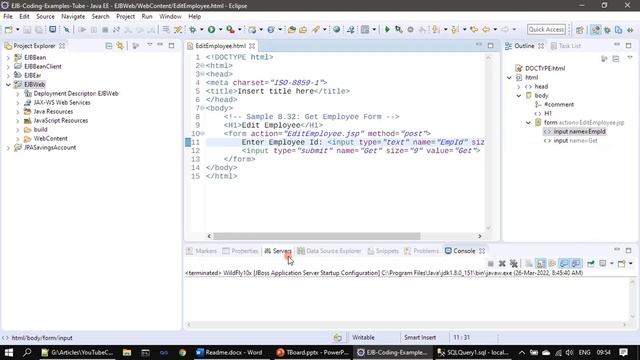Click the green Resume play arrow in toolbar
640x360 pixels.
tap(387, 29)
